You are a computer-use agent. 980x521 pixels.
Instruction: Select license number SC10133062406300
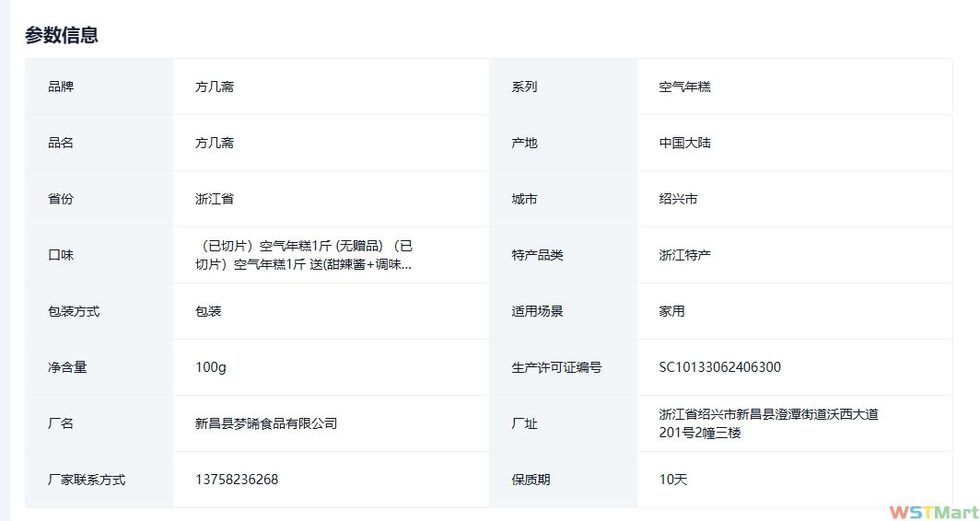tap(719, 367)
